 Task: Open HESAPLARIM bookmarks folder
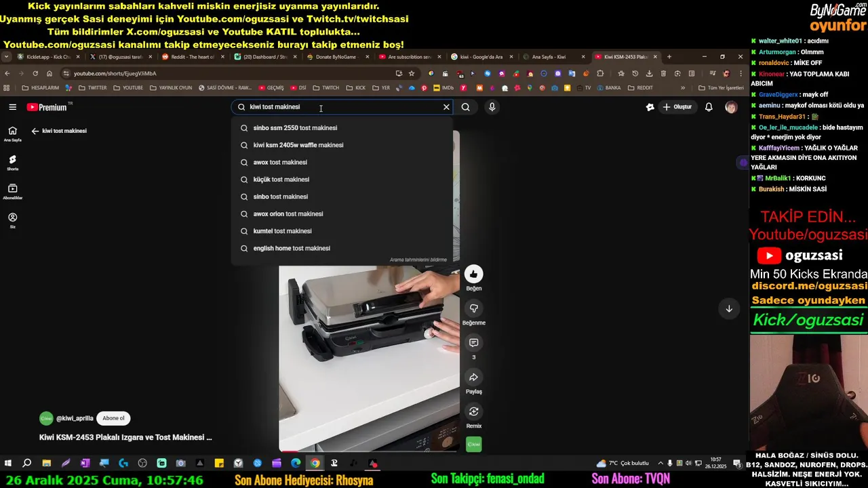(41, 87)
